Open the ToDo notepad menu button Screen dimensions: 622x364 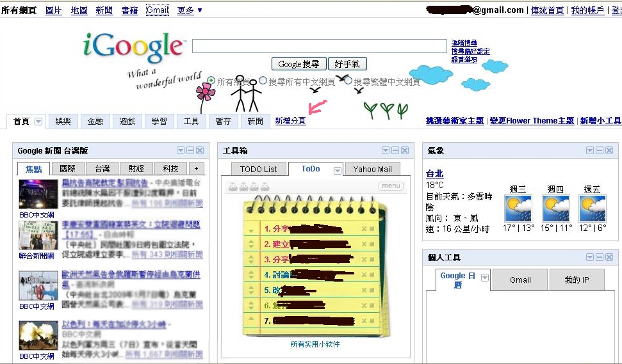391,186
